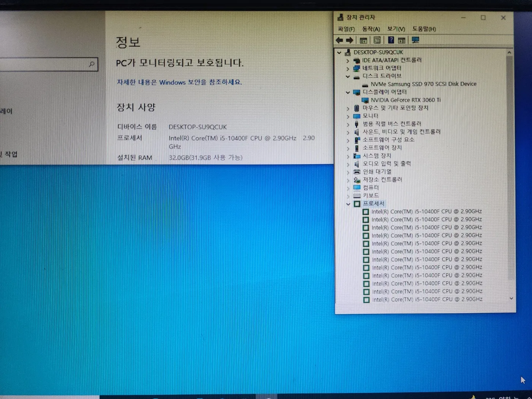This screenshot has height=399, width=532.
Task: Click the 사운드, 비디오 및 게임 컨트롤러 icon
Action: tap(356, 132)
